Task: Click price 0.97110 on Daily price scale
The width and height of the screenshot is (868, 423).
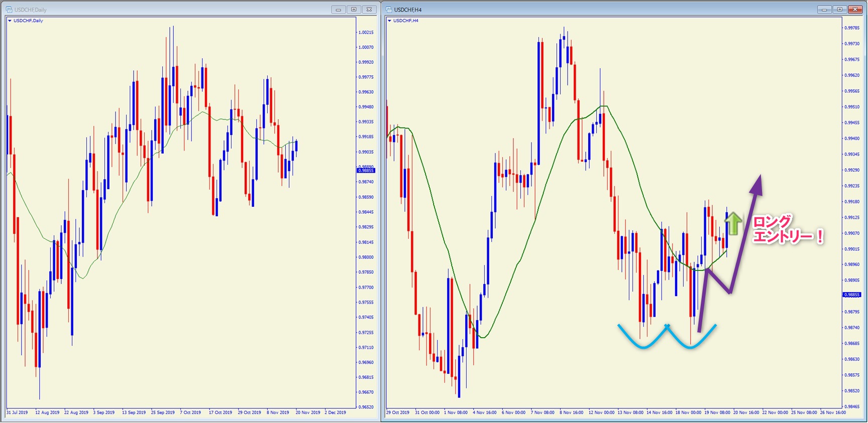Action: click(366, 347)
